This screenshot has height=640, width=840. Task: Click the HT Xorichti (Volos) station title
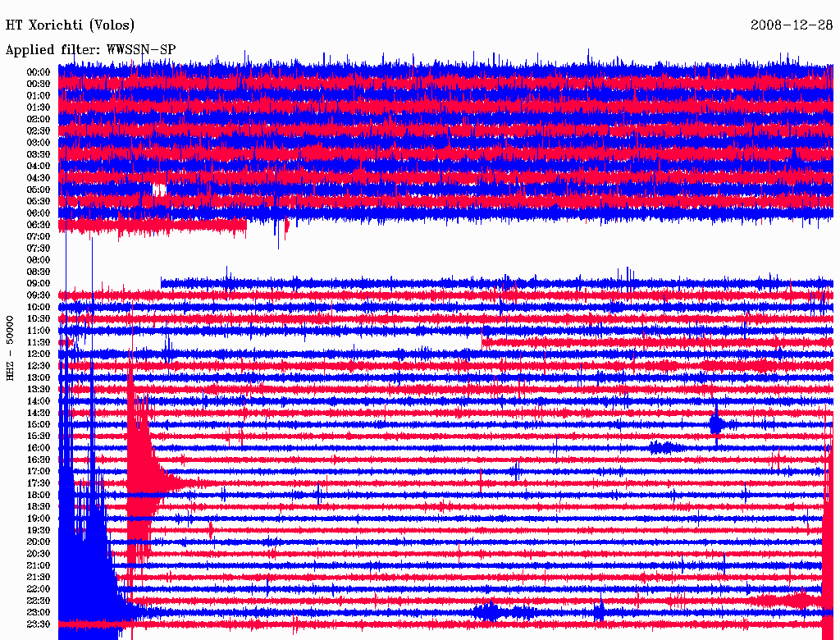click(70, 25)
